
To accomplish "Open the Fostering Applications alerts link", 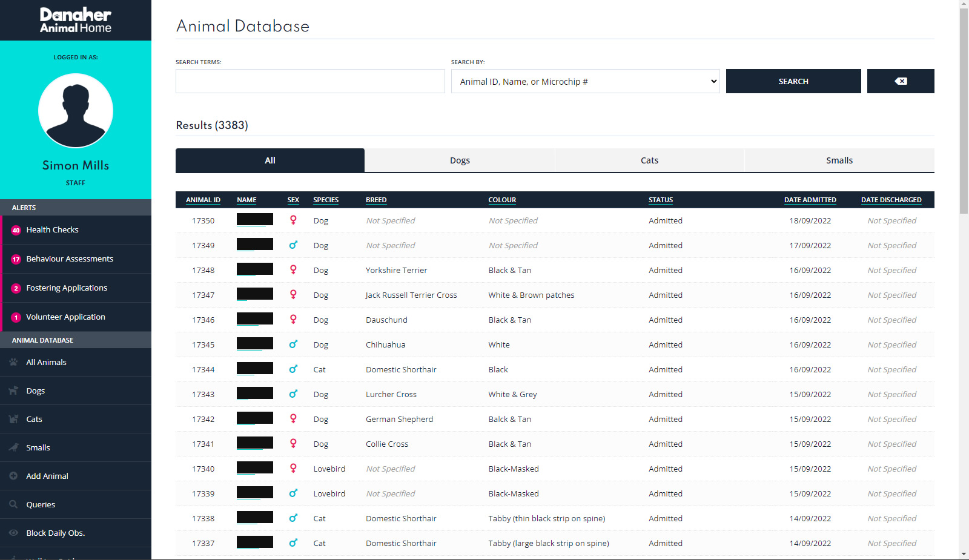I will (x=67, y=288).
